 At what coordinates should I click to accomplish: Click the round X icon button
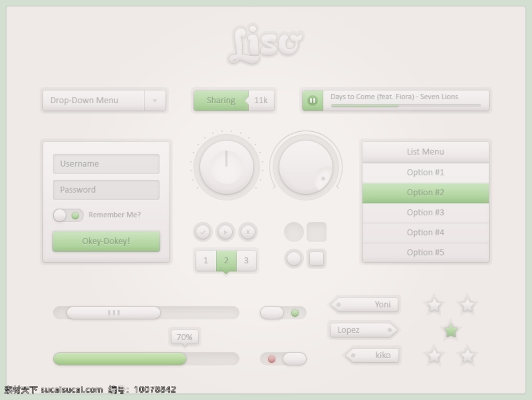tap(248, 232)
